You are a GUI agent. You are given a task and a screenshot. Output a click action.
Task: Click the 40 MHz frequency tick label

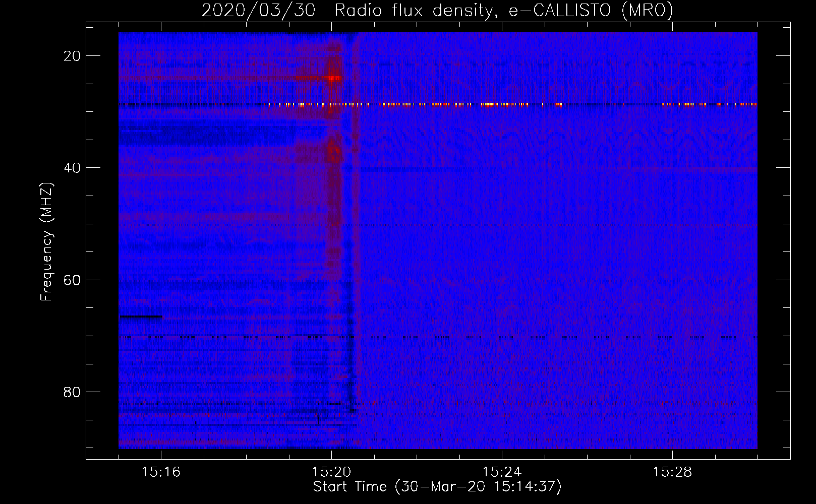[72, 168]
